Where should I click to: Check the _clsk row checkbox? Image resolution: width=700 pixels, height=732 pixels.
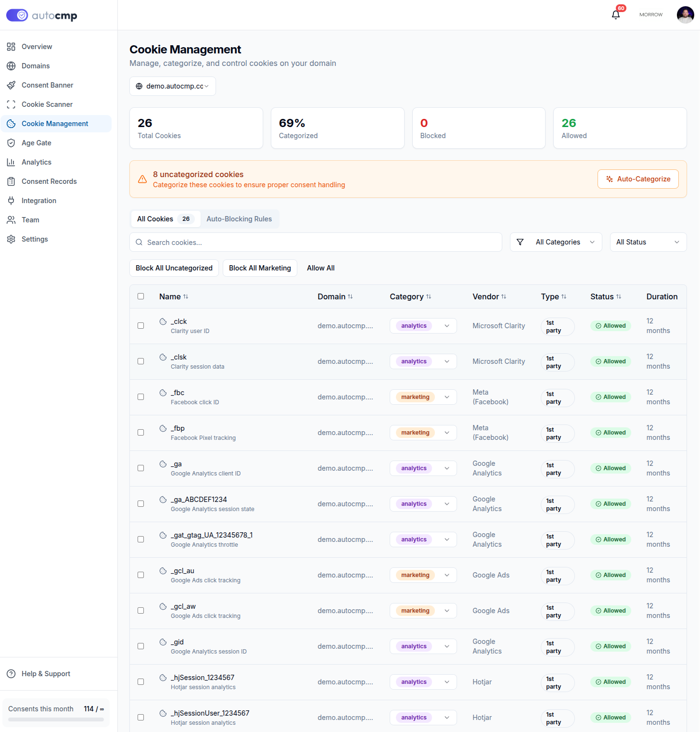pyautogui.click(x=141, y=361)
